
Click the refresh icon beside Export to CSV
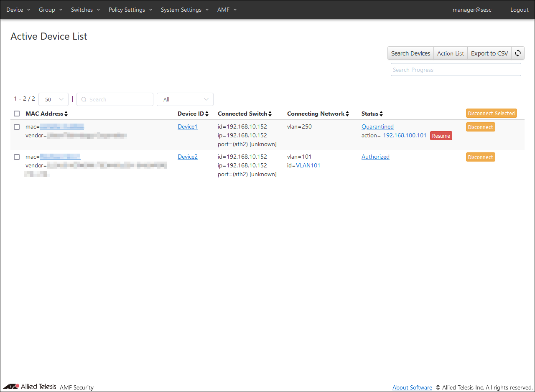click(x=518, y=53)
